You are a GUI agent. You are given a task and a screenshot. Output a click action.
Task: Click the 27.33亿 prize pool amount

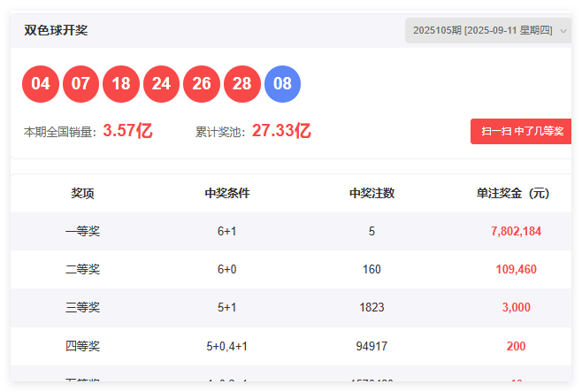(x=281, y=131)
